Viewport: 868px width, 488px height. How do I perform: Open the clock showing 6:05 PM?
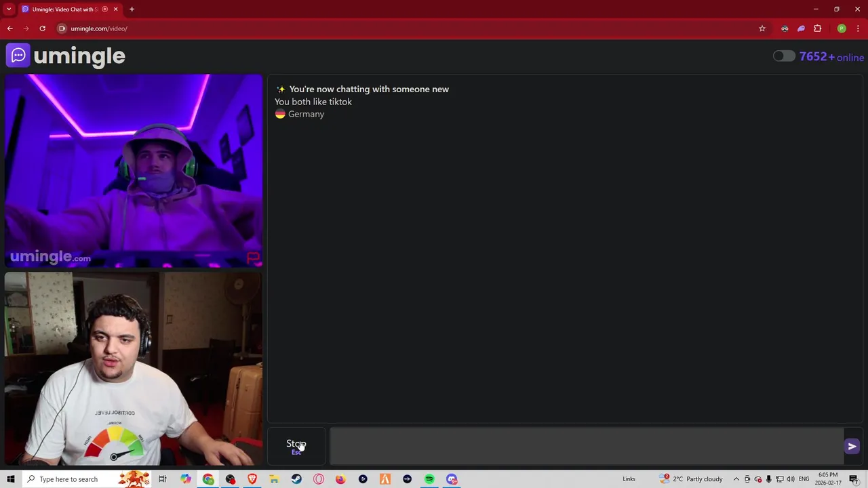(828, 479)
